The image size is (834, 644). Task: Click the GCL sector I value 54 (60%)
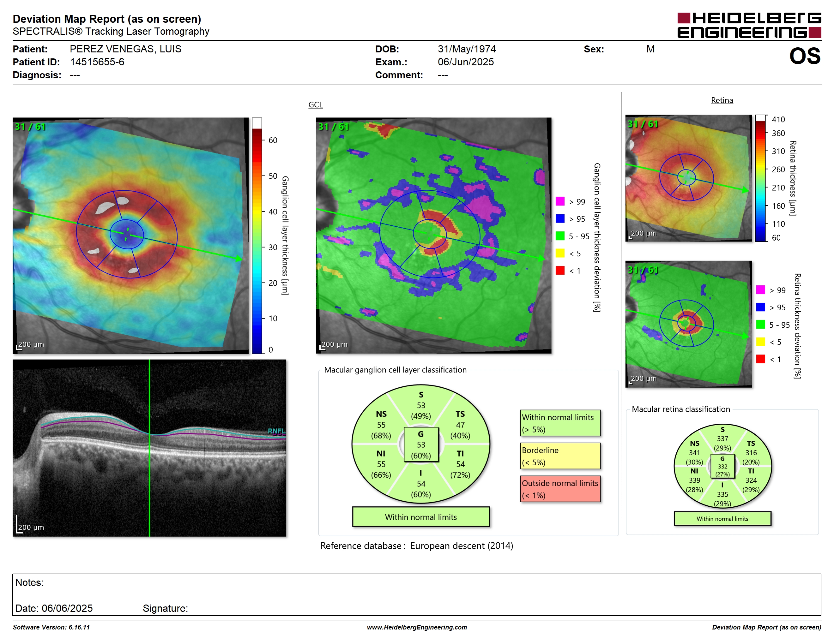coord(421,489)
